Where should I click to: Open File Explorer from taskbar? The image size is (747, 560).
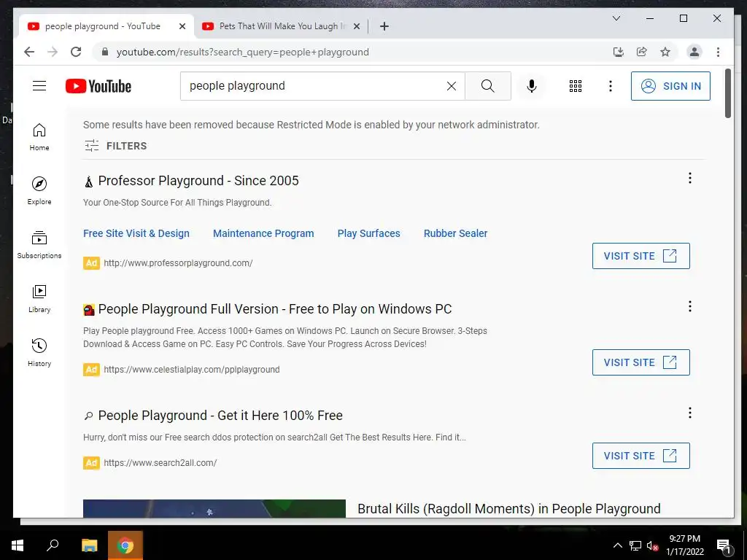point(89,545)
